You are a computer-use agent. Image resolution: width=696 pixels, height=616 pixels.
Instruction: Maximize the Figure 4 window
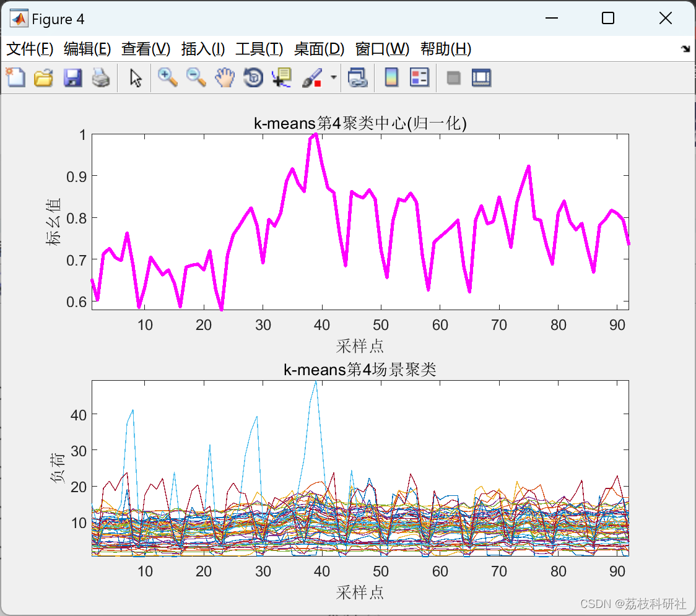coord(608,18)
